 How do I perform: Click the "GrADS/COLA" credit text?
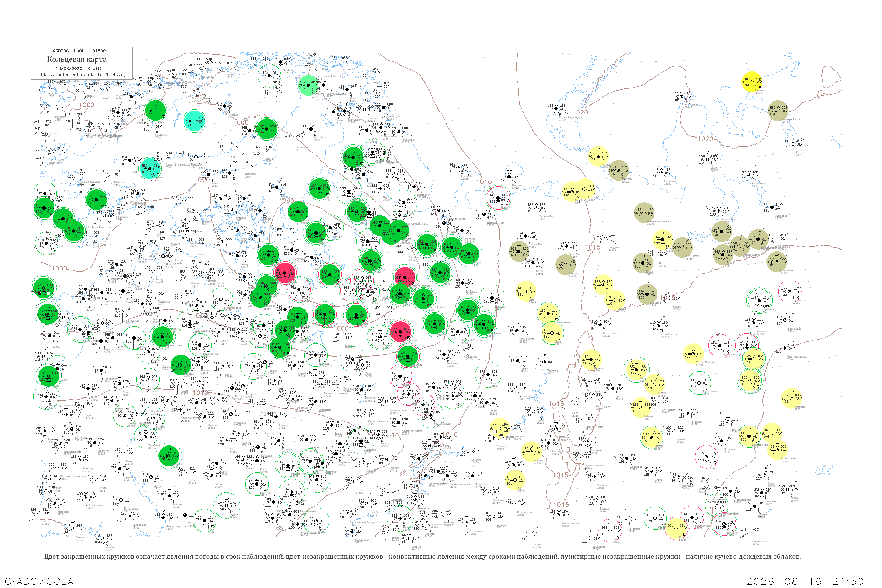point(39,581)
